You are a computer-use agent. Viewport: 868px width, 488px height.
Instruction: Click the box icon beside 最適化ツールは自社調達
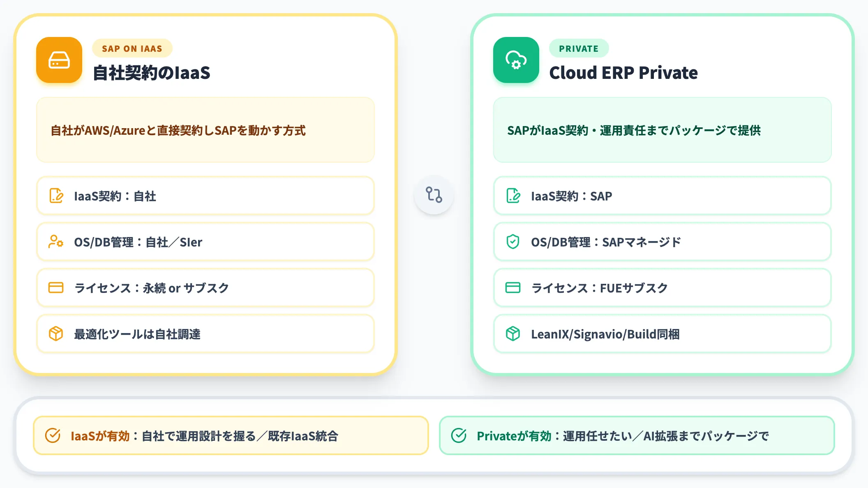click(56, 334)
